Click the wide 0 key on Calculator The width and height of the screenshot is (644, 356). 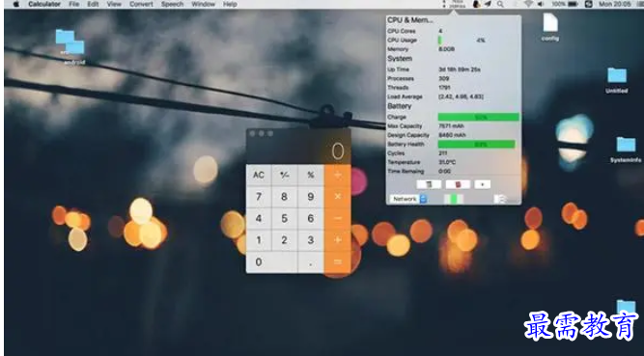click(x=271, y=262)
